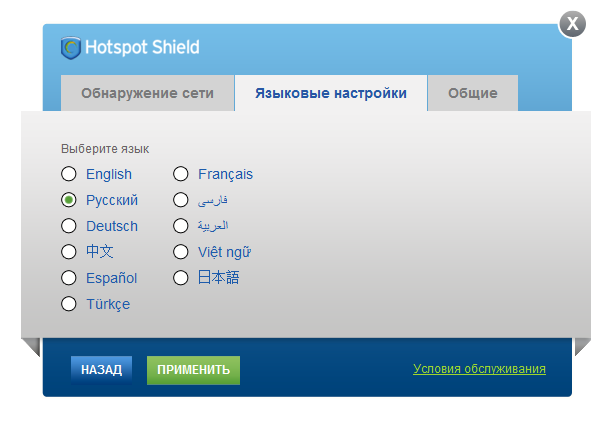Switch to the Обнаружение сети tab

(x=147, y=93)
